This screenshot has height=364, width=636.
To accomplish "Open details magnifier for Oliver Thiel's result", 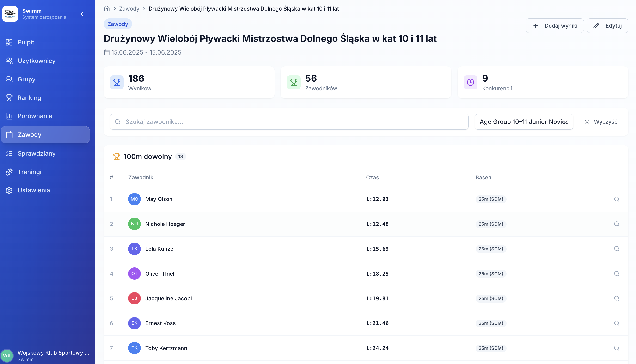I will click(617, 274).
